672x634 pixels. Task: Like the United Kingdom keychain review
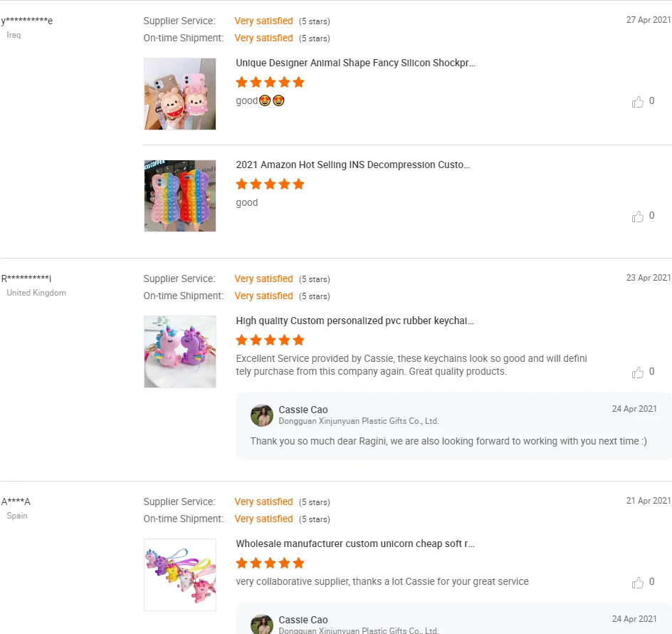637,373
